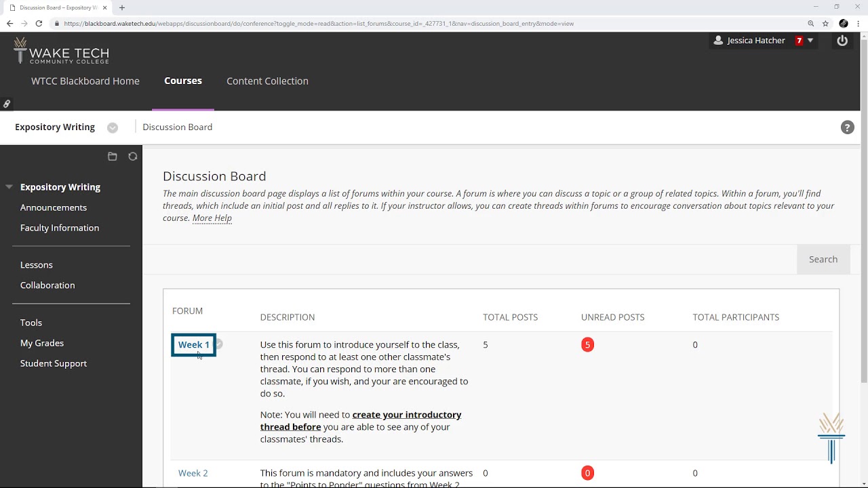Click the Wake Tech Community College logo
The image size is (868, 488).
pos(61,51)
